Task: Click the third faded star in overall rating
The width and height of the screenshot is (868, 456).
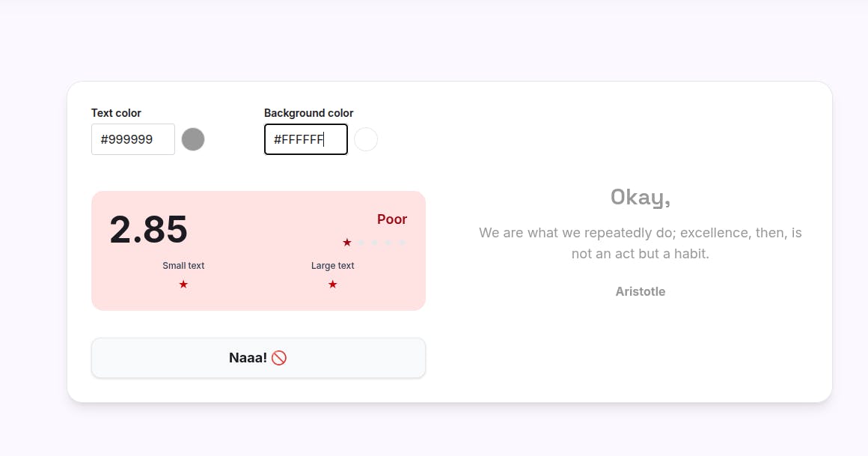Action: 374,243
